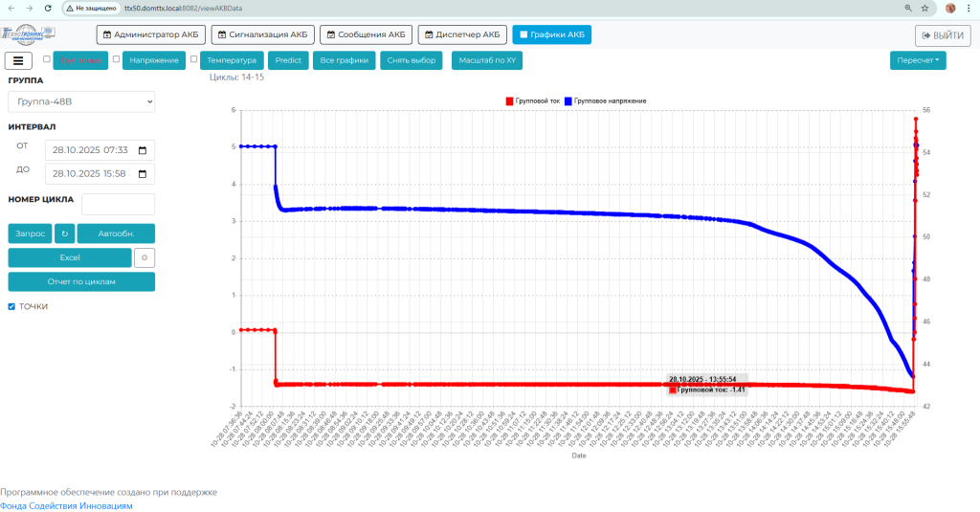Expand the Пересчет dropdown
This screenshot has width=980, height=512.
917,60
